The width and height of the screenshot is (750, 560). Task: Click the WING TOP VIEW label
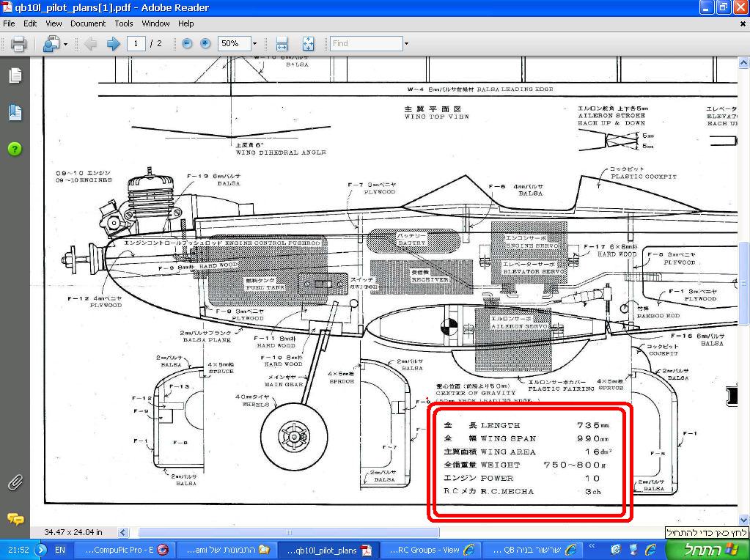point(437,117)
